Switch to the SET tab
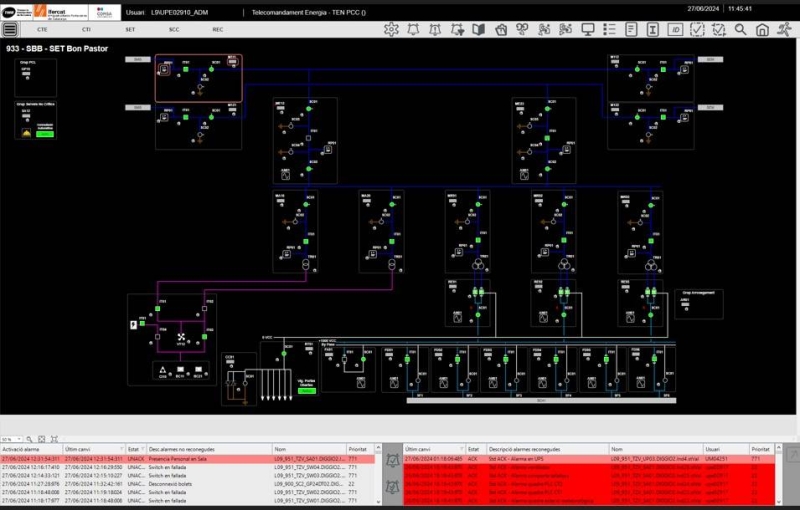 point(130,30)
